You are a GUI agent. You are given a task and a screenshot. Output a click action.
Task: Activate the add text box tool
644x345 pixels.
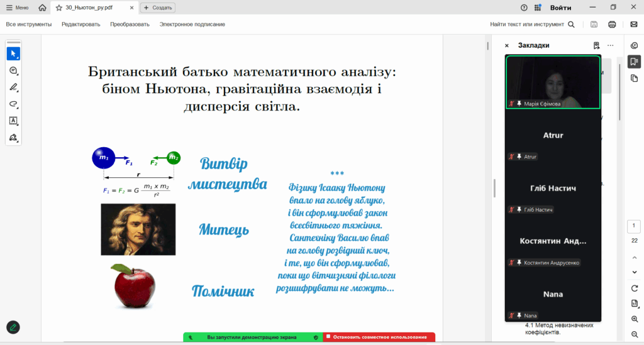coord(13,120)
